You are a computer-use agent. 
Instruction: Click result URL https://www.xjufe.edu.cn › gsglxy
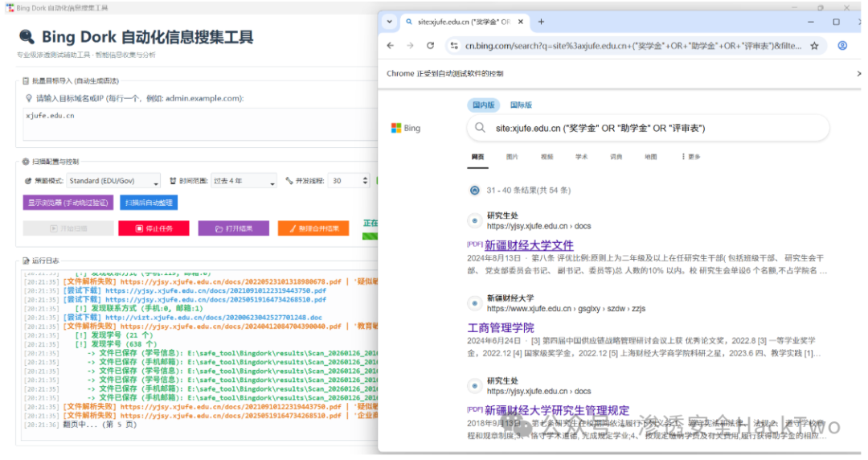coord(567,309)
